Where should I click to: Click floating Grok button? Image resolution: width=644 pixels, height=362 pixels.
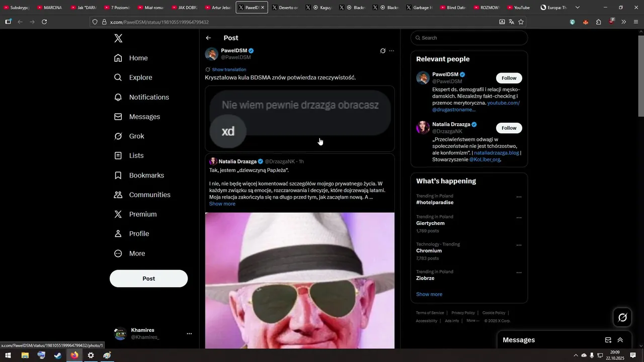(622, 317)
